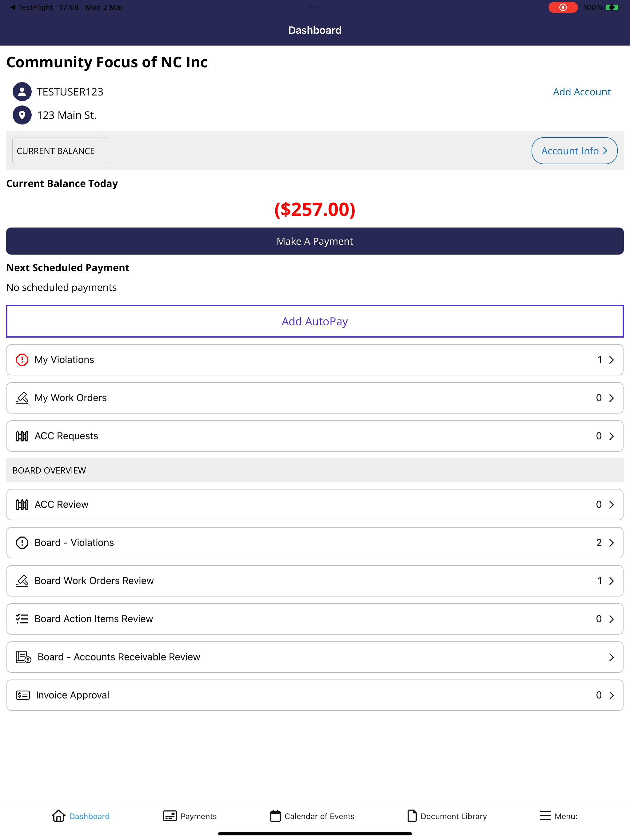Tap the Invoice Approval dollar icon
The width and height of the screenshot is (630, 840).
pos(23,695)
